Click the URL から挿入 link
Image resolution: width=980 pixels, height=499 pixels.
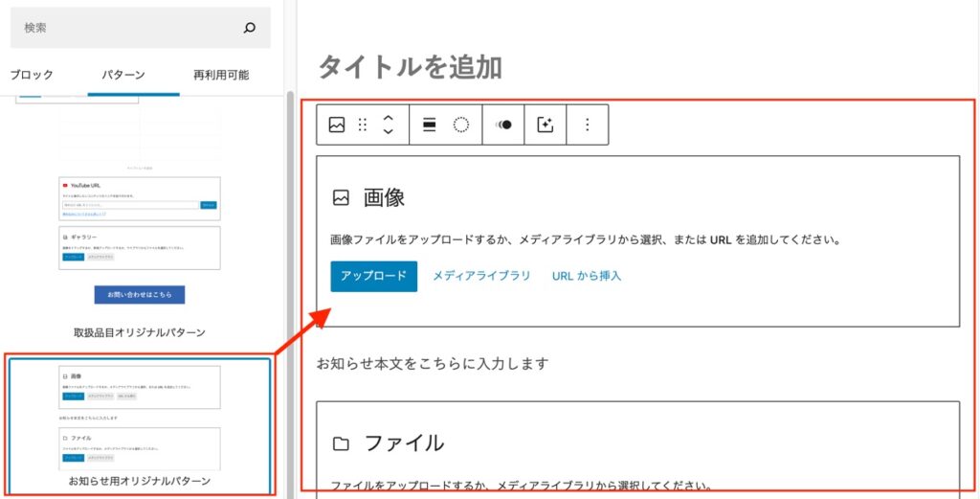(x=587, y=276)
